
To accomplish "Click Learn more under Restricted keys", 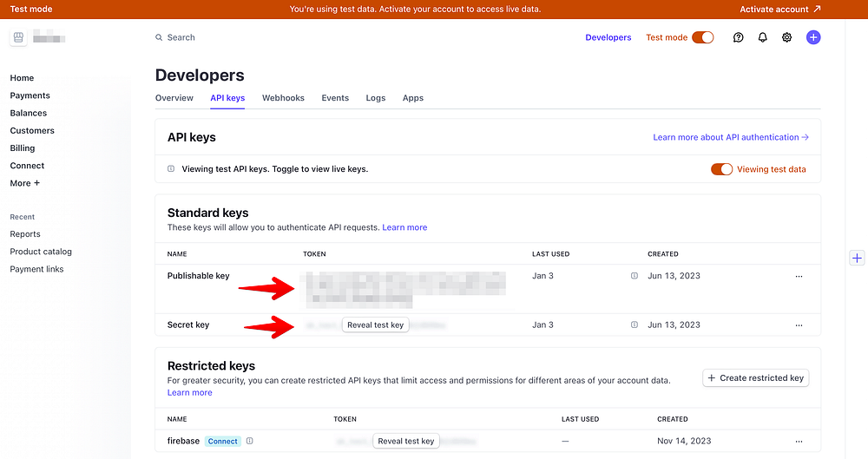I will [x=190, y=392].
